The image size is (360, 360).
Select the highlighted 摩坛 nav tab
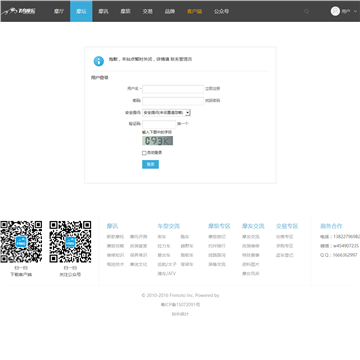81,11
